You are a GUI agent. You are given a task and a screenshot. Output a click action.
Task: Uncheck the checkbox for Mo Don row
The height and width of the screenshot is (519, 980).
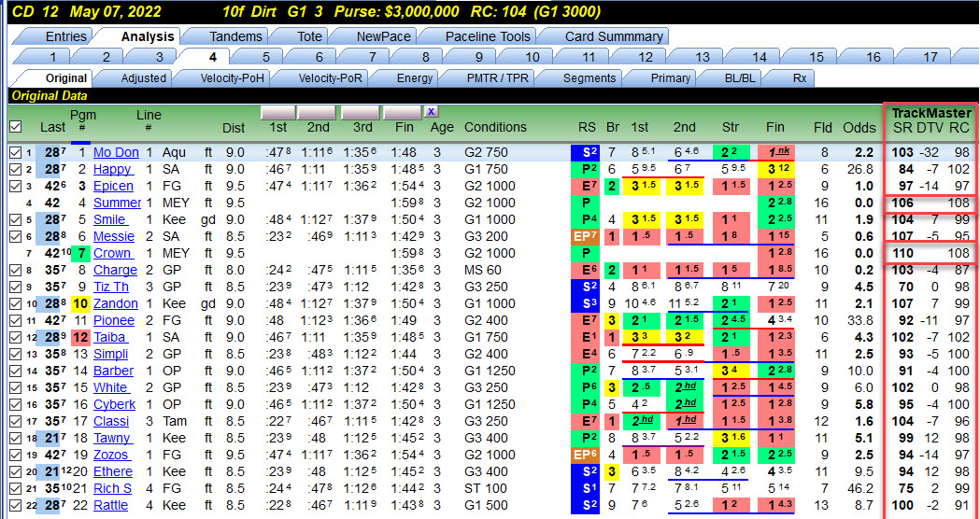tap(15, 152)
